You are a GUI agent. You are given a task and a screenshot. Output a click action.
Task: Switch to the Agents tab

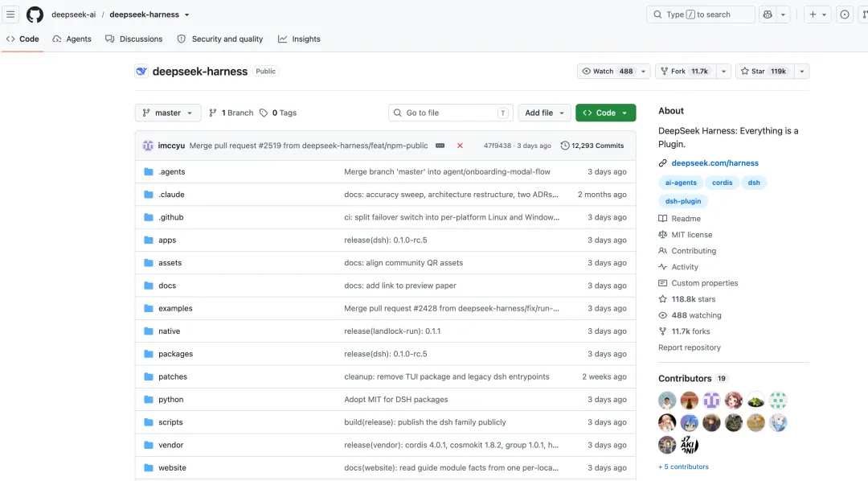72,39
